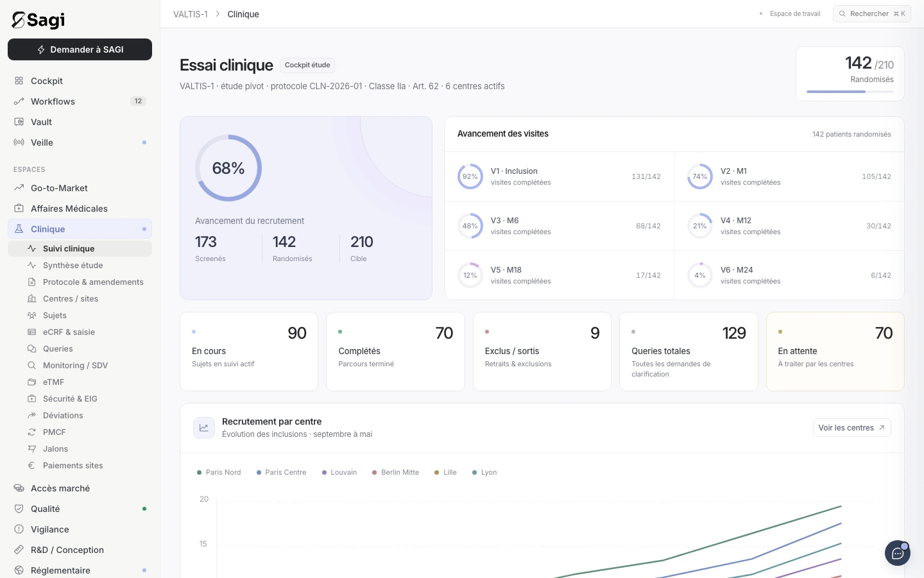Open the Affaires Médicales space

tap(80, 208)
